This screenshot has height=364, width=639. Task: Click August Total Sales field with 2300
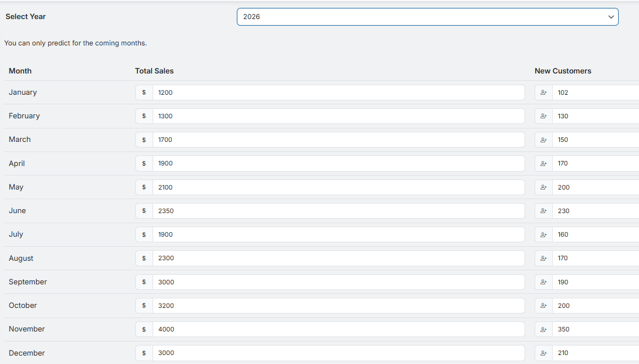pos(338,259)
